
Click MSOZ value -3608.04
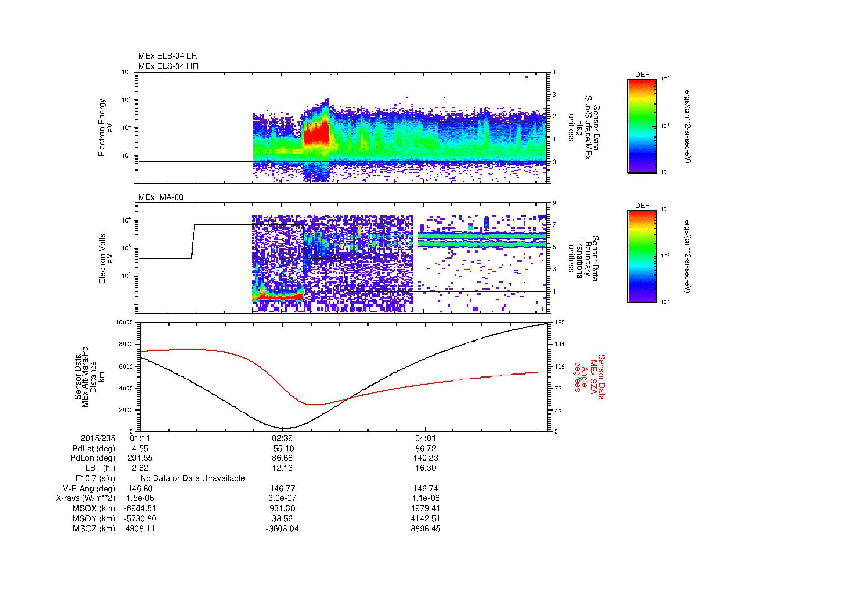pos(282,529)
